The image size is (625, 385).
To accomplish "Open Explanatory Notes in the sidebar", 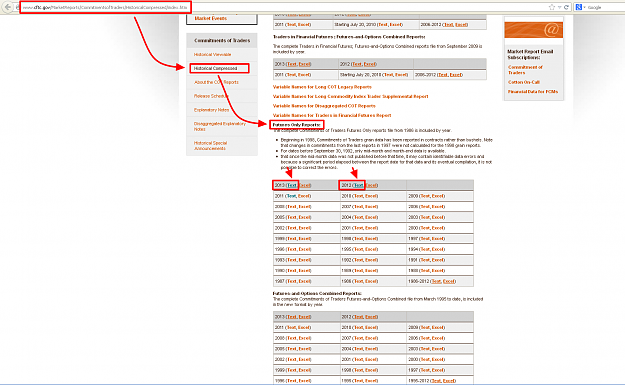I will click(x=211, y=110).
